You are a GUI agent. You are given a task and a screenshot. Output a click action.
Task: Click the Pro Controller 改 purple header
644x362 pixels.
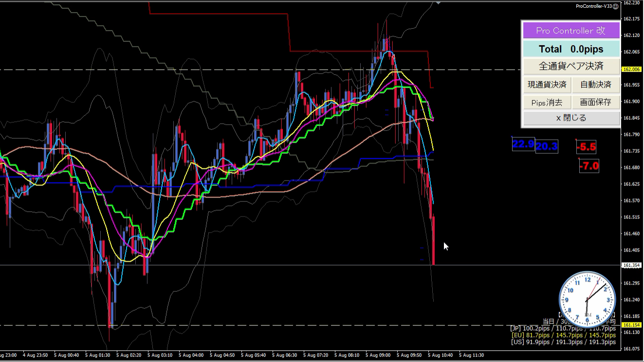[x=571, y=31]
